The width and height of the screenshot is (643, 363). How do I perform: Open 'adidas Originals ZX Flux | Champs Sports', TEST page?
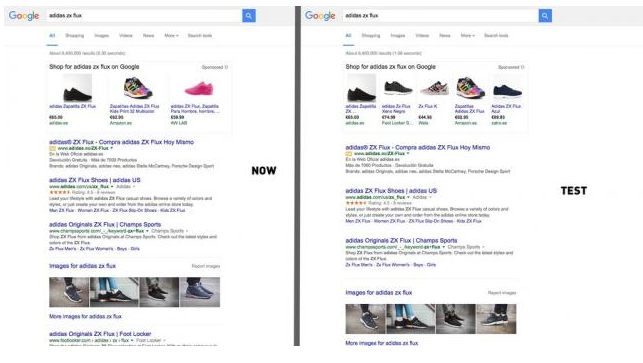(x=401, y=240)
